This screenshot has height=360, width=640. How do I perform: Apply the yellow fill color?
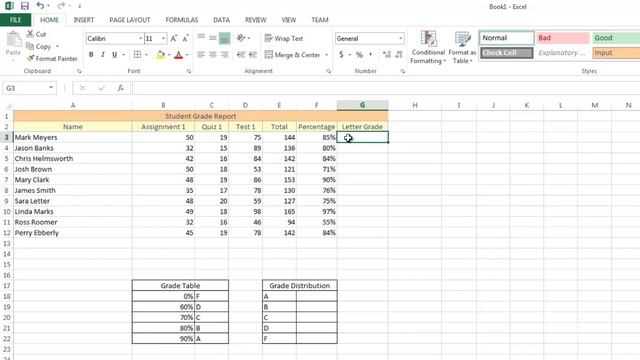pos(161,55)
